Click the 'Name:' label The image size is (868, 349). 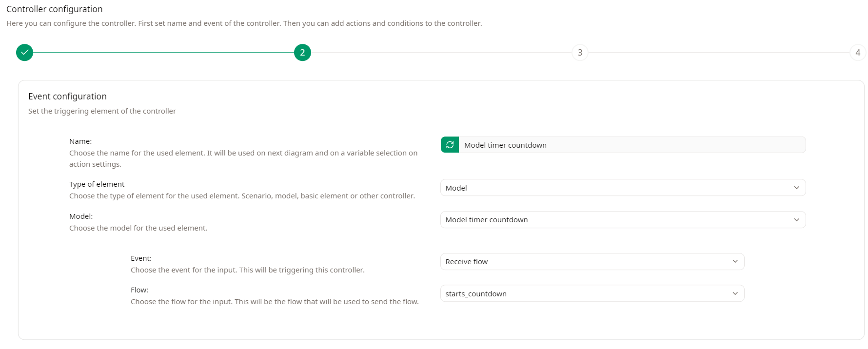(80, 141)
